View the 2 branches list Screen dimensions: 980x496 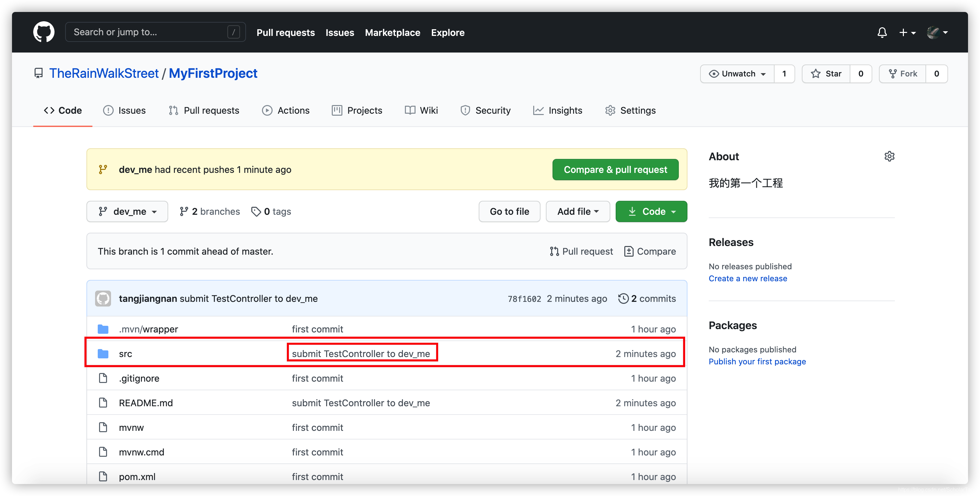(x=210, y=211)
